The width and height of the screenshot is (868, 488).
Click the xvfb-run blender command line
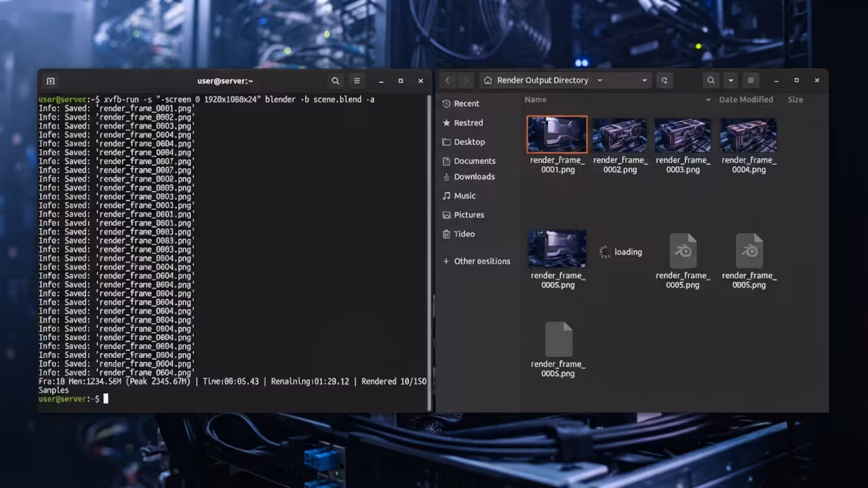[207, 100]
